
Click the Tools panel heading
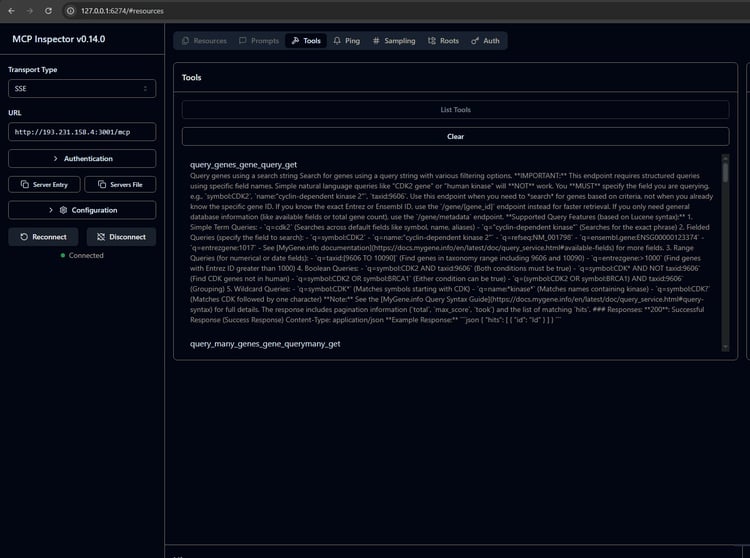pyautogui.click(x=191, y=77)
